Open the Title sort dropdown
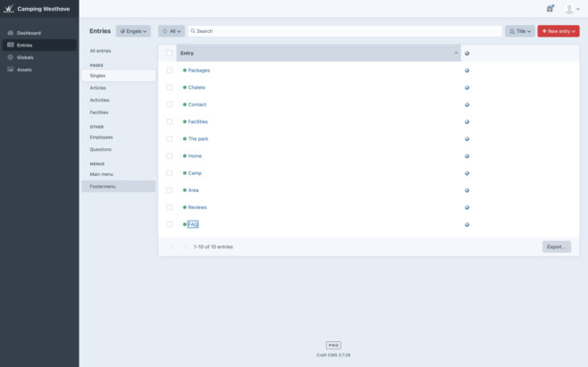Image resolution: width=588 pixels, height=367 pixels. tap(519, 31)
